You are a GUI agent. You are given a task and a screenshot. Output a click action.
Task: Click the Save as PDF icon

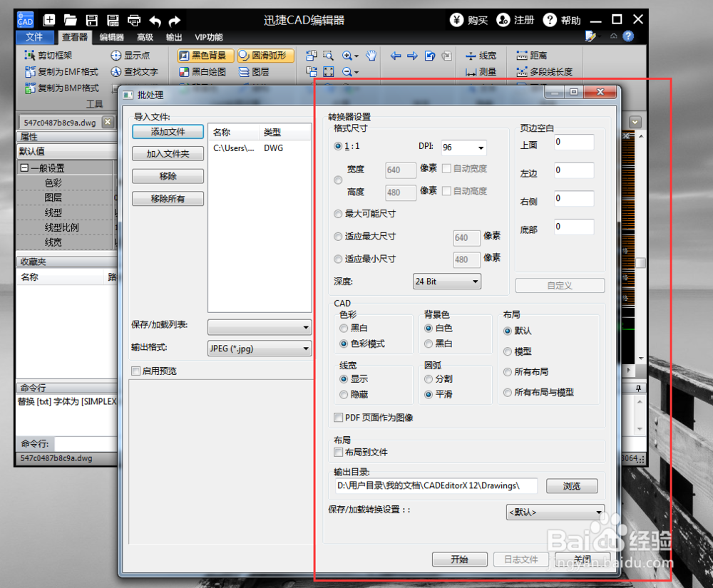click(x=113, y=20)
